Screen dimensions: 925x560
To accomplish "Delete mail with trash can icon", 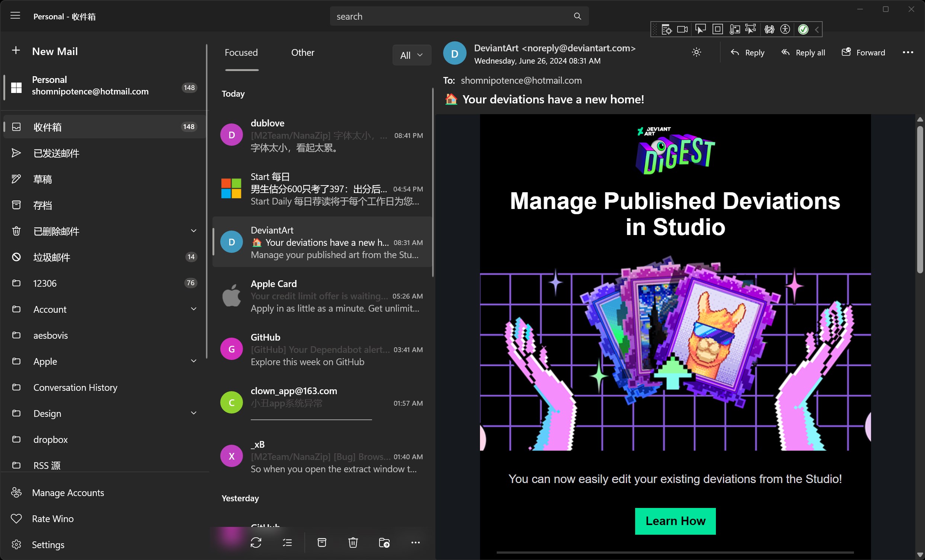I will pos(353,543).
